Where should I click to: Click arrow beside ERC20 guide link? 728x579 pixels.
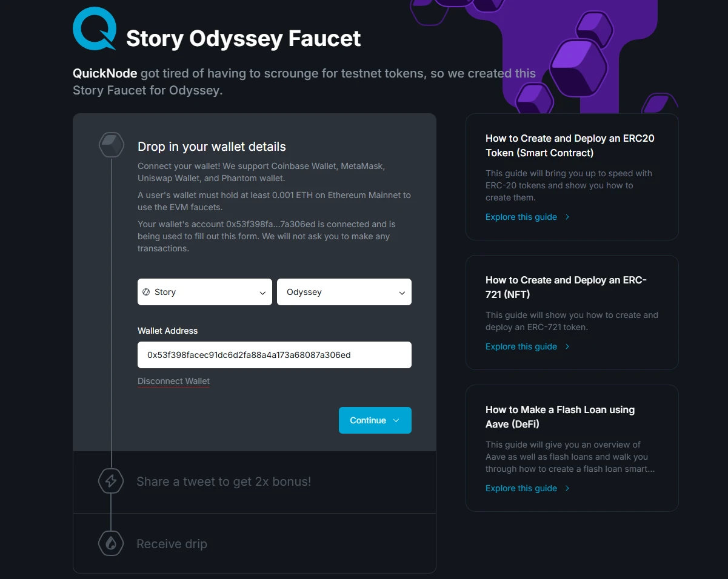[x=567, y=217]
